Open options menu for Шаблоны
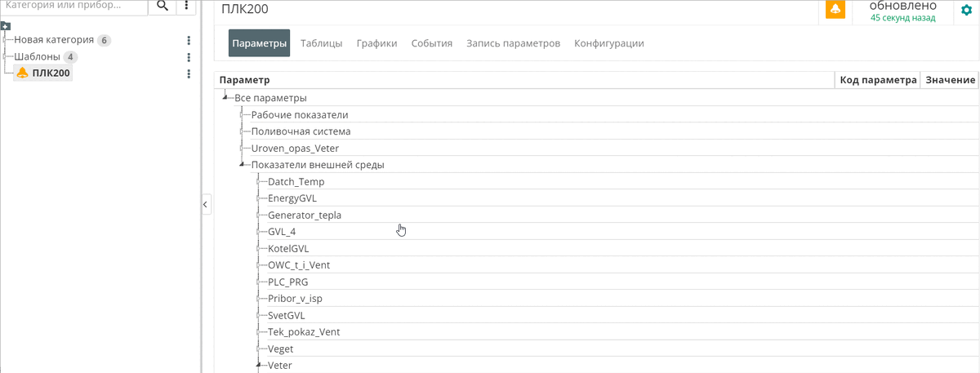 tap(189, 57)
